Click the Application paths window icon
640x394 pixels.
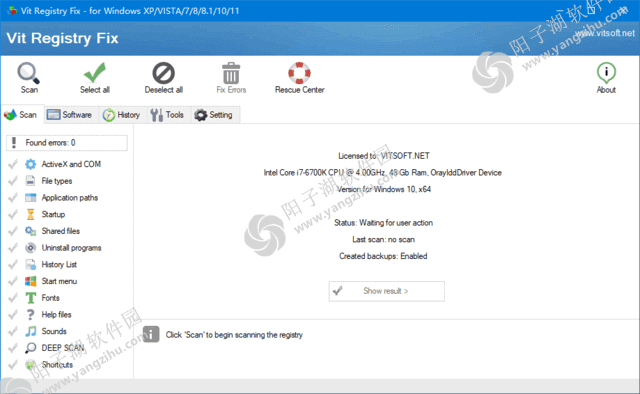point(30,198)
